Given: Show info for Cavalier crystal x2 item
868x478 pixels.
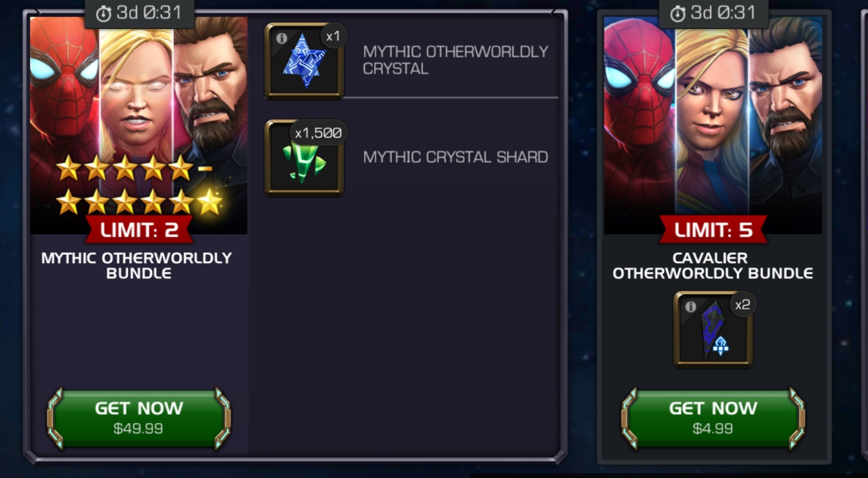Looking at the screenshot, I should (x=690, y=307).
